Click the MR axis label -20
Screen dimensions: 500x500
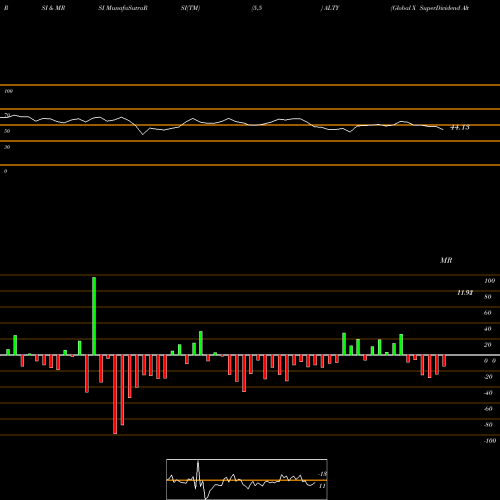(488, 377)
